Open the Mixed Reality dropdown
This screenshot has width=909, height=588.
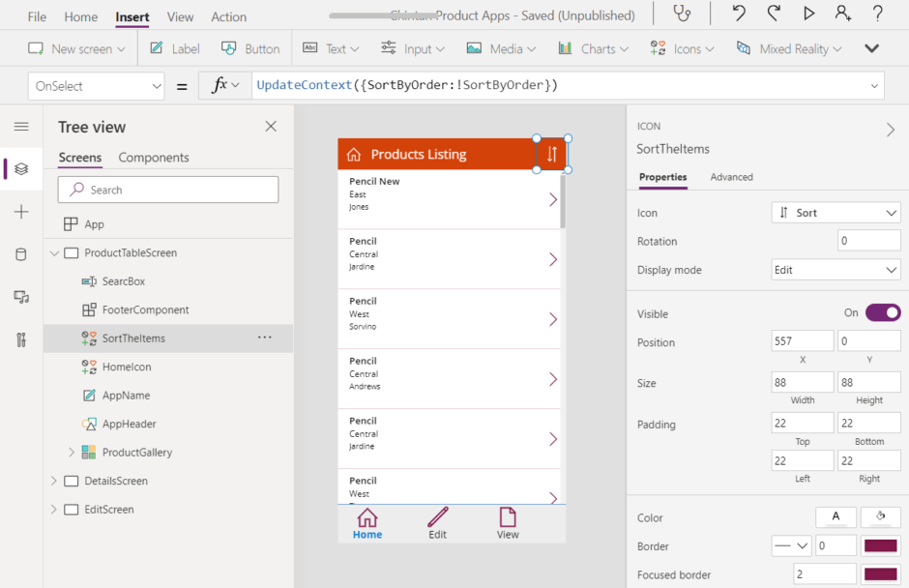788,48
